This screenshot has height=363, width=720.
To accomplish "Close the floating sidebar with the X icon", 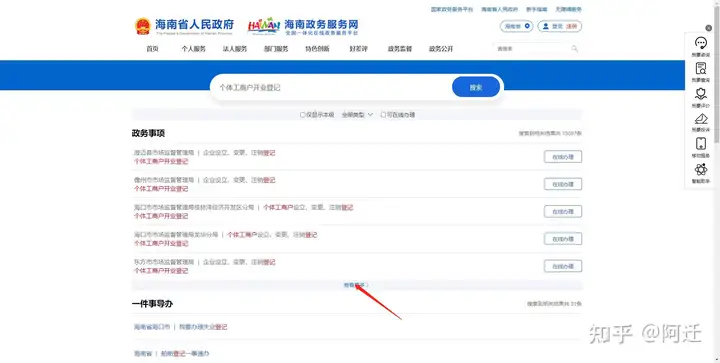I will tap(709, 28).
